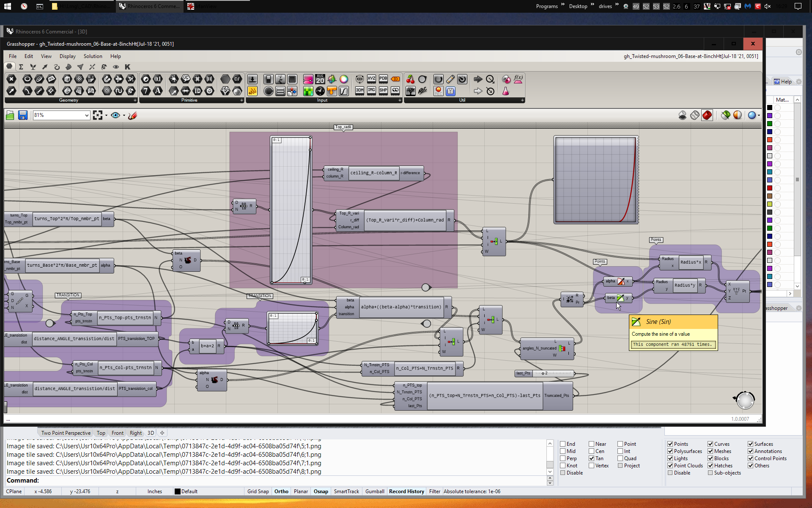
Task: Open the 81% zoom combo box
Action: tap(62, 115)
